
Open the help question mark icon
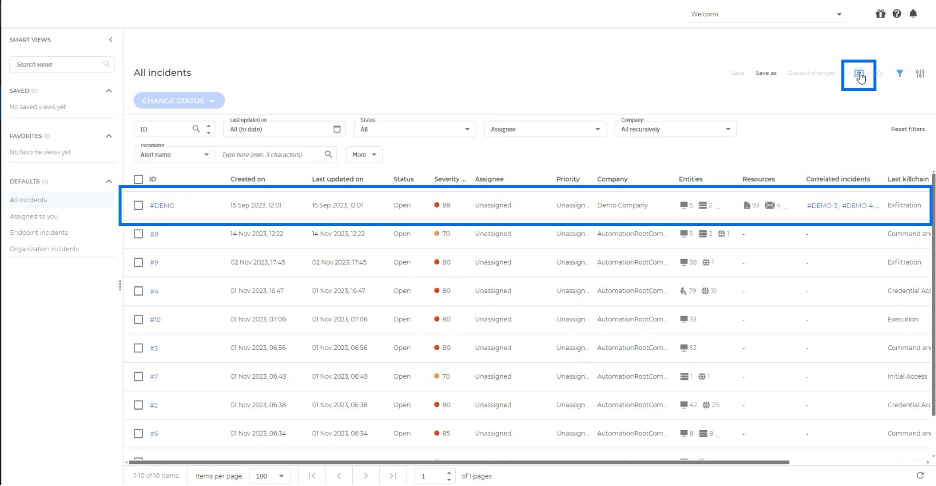coord(897,14)
